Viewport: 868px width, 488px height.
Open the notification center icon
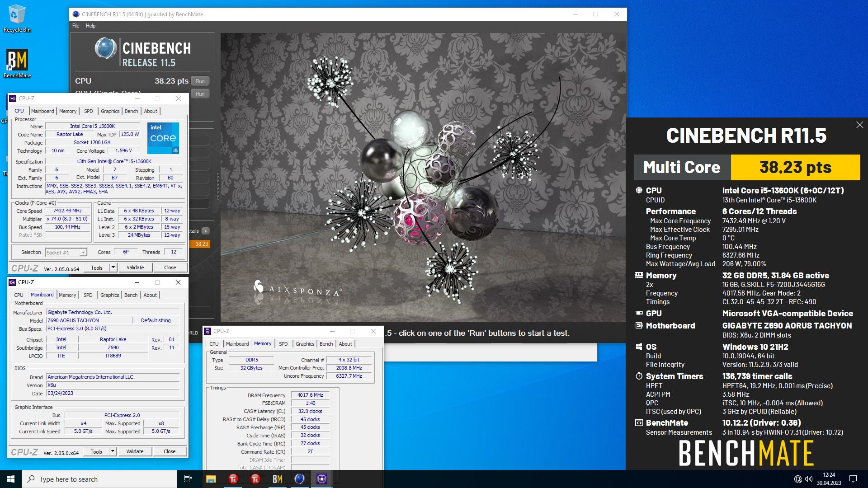(853, 479)
